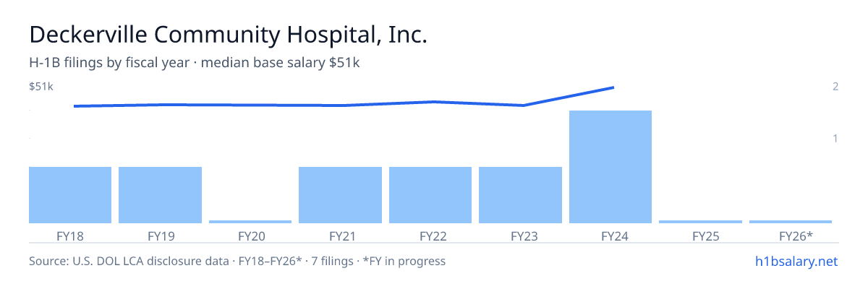The width and height of the screenshot is (868, 289).
Task: Click the FY18 filings bar
Action: (x=70, y=195)
